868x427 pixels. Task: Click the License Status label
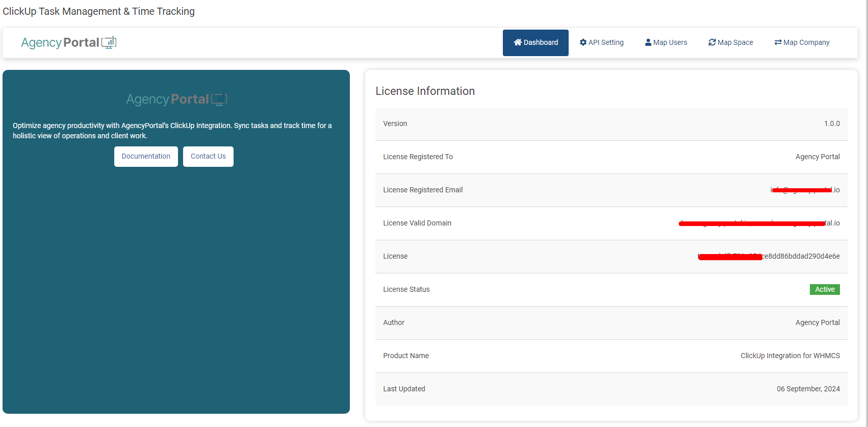pyautogui.click(x=406, y=289)
